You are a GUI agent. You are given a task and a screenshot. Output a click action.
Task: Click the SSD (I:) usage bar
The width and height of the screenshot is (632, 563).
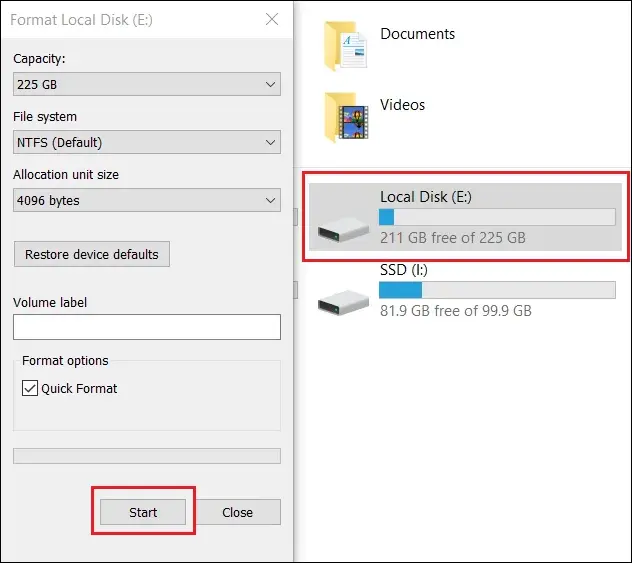pyautogui.click(x=497, y=290)
